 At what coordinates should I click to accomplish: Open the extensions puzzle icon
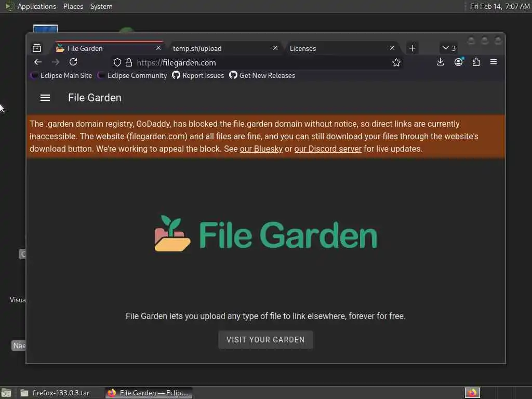click(x=476, y=62)
